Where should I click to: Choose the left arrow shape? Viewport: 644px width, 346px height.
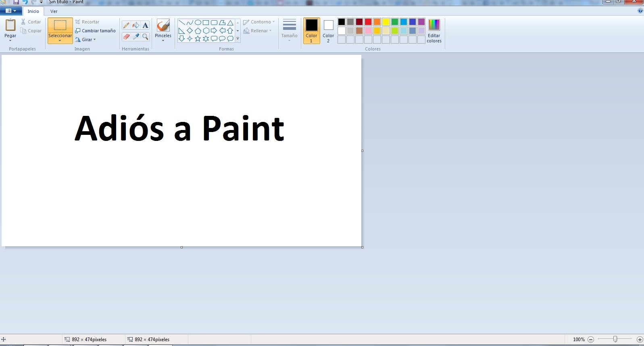pos(222,31)
